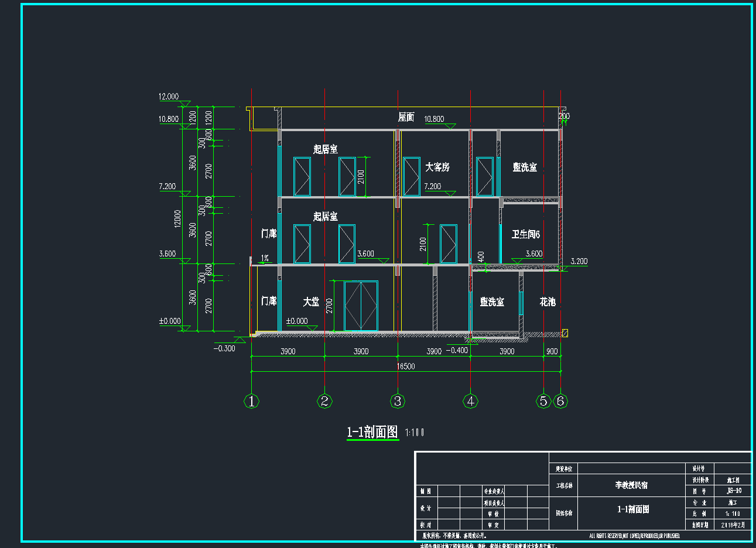Click the 12.000 elevation marker
Screen dimensions: 756x548
tap(169, 97)
